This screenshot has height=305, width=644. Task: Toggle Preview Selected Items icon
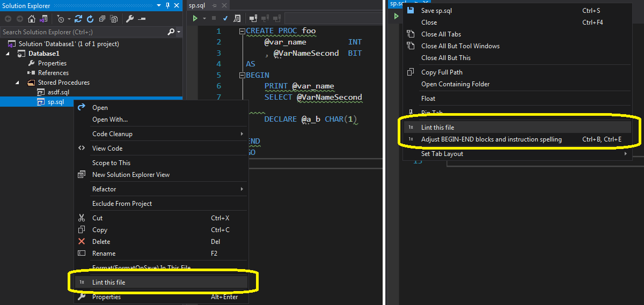(x=142, y=19)
